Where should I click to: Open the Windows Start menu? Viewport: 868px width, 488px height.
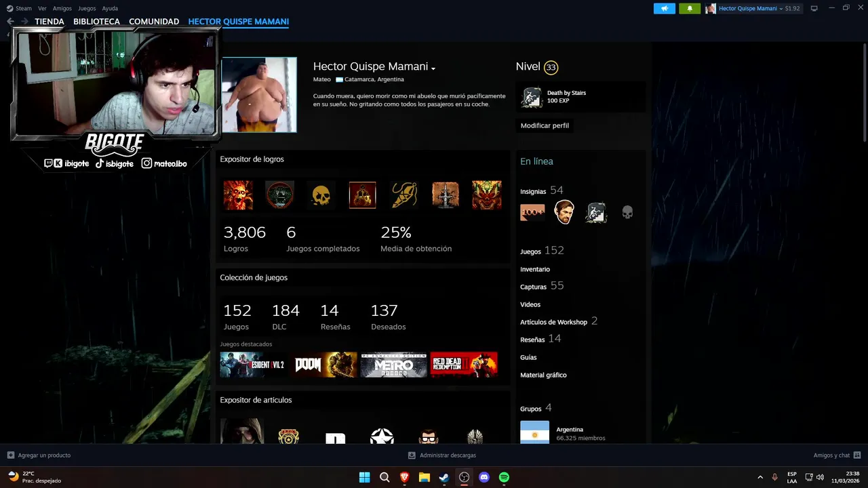pos(364,477)
